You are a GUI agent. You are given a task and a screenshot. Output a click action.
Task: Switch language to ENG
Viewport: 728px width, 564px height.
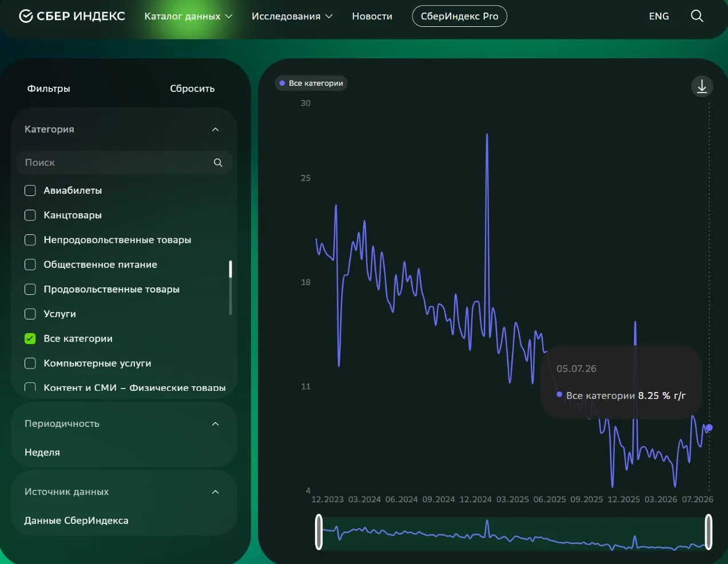click(x=659, y=16)
